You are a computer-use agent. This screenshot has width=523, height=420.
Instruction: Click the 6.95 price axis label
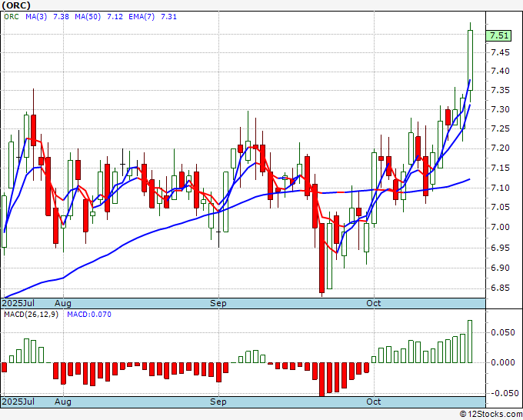tap(501, 248)
